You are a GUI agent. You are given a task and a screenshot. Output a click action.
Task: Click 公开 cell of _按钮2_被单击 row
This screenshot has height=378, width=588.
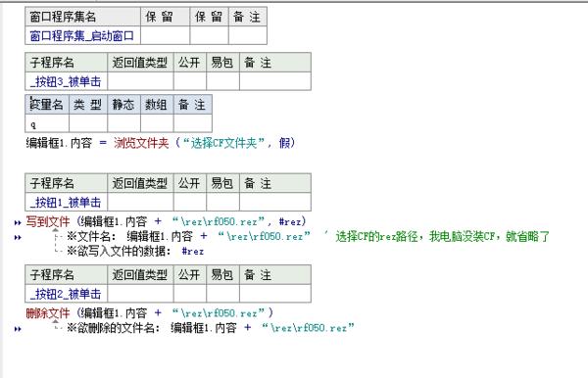pos(190,294)
